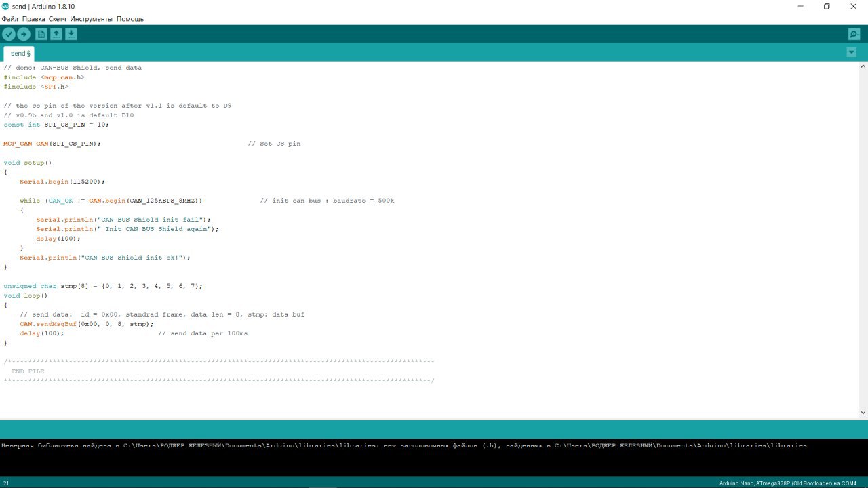Open the Правка menu
868x488 pixels.
point(33,19)
